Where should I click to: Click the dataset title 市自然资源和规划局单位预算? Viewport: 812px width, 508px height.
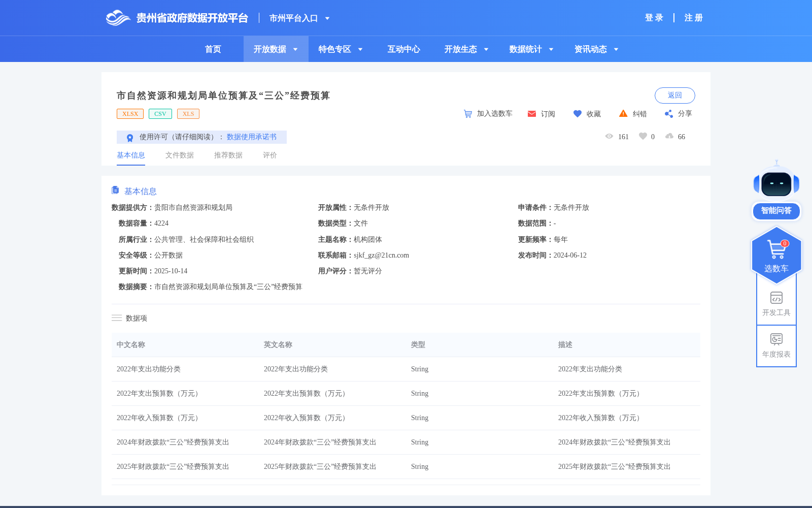(x=223, y=96)
